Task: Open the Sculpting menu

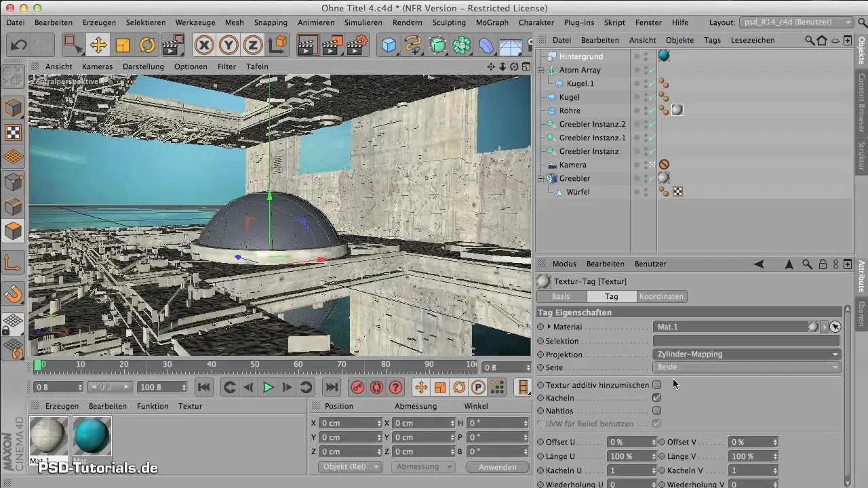Action: click(x=449, y=22)
